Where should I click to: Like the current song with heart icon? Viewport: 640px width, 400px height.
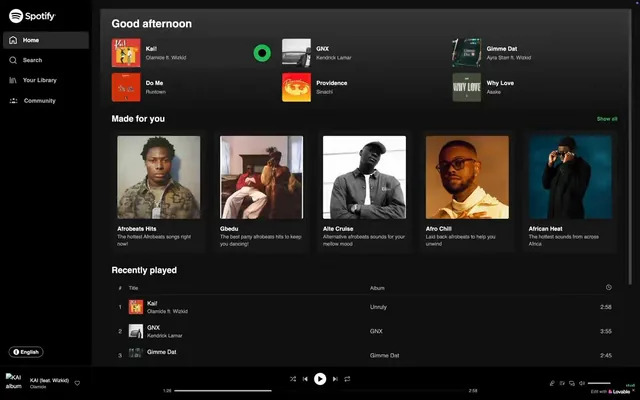[x=77, y=383]
